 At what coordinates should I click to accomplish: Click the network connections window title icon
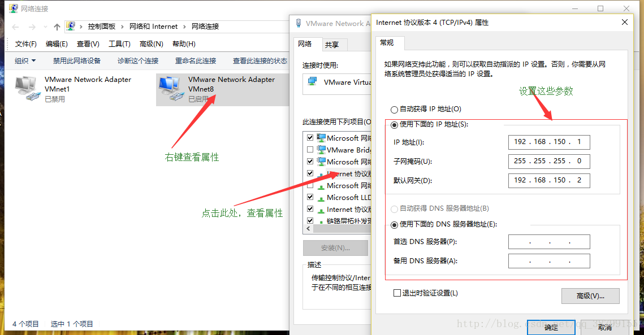click(x=14, y=8)
